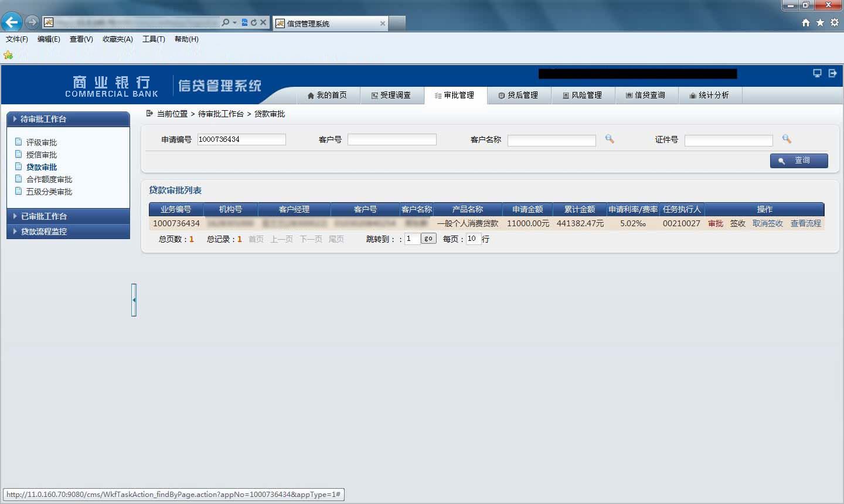This screenshot has height=504, width=844.
Task: Open 合作额度审批 in sidebar
Action: pos(49,179)
